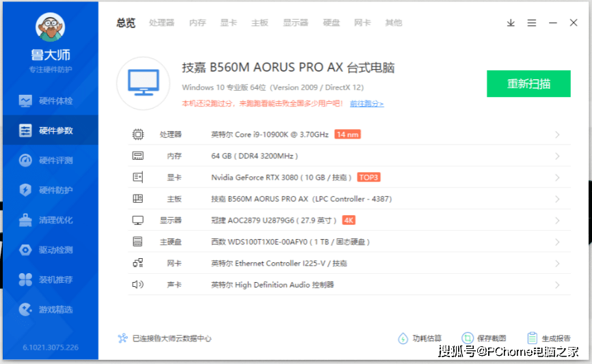The image size is (592, 364).
Task: Expand the 显示器 row chevron
Action: pos(557,221)
